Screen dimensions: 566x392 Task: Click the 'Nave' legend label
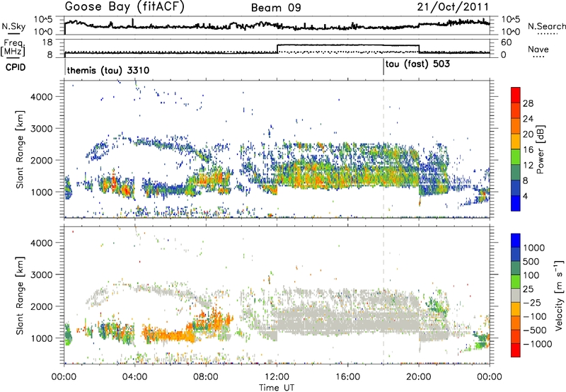tap(538, 50)
